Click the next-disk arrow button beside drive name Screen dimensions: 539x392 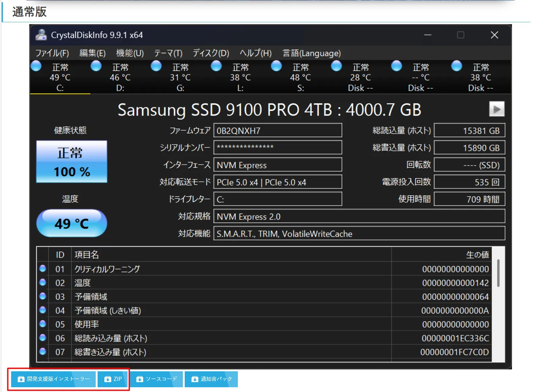click(x=497, y=109)
